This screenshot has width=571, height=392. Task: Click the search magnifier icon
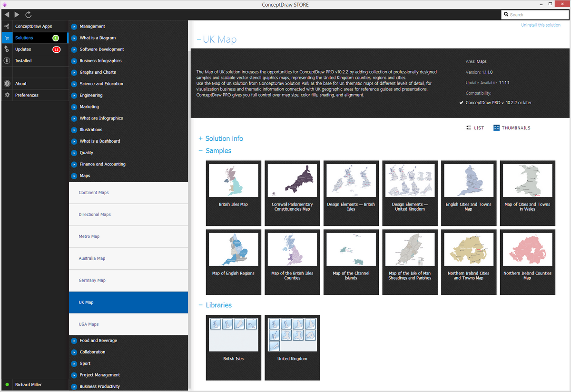click(x=506, y=15)
